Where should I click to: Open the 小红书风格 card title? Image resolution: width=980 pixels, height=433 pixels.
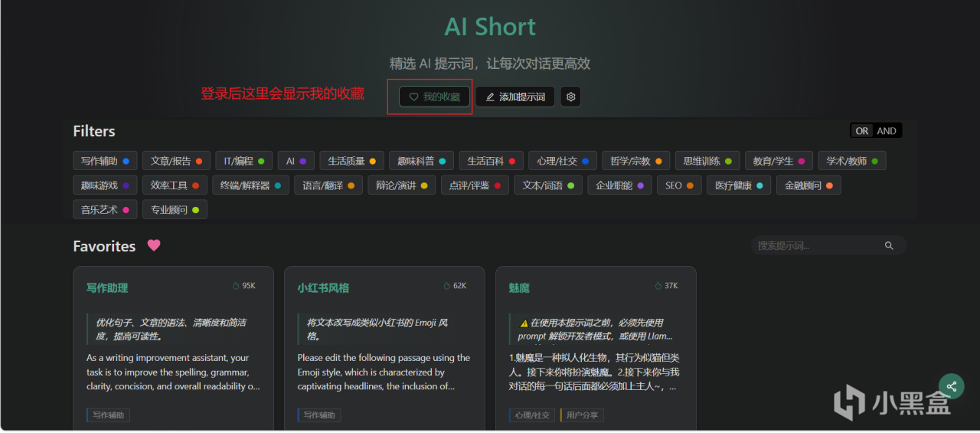point(323,288)
